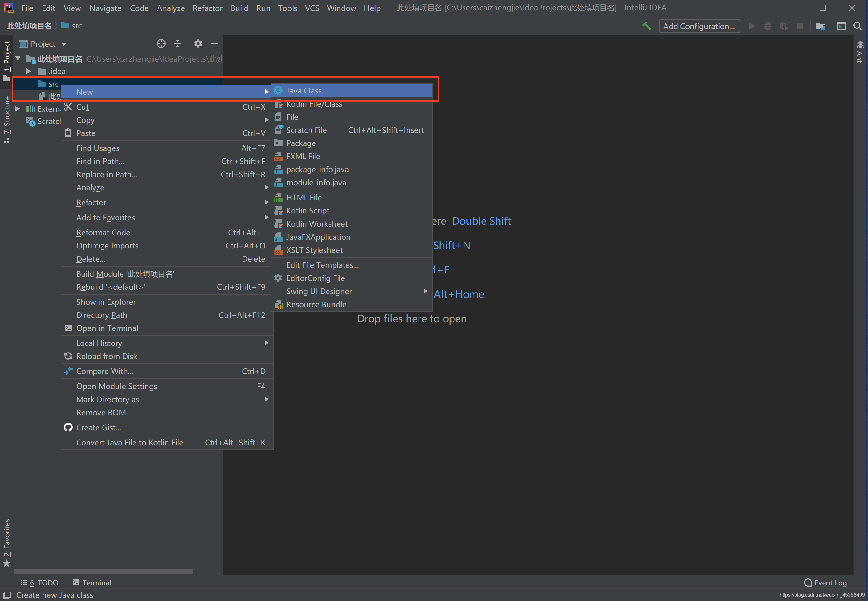Click the Build Project hammer icon
The image size is (868, 601).
pyautogui.click(x=647, y=26)
